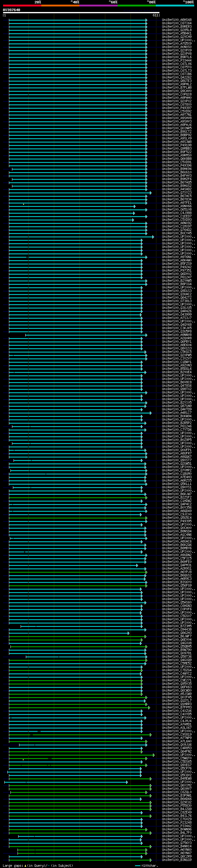Select hit label UniRef100_Q2VCH9
The height and width of the screenshot is (868, 197).
177,37
